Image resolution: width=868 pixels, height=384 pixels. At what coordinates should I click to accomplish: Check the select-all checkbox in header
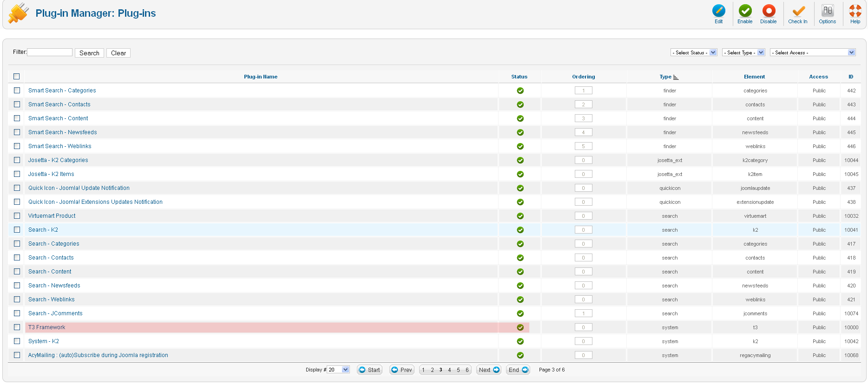coord(17,77)
